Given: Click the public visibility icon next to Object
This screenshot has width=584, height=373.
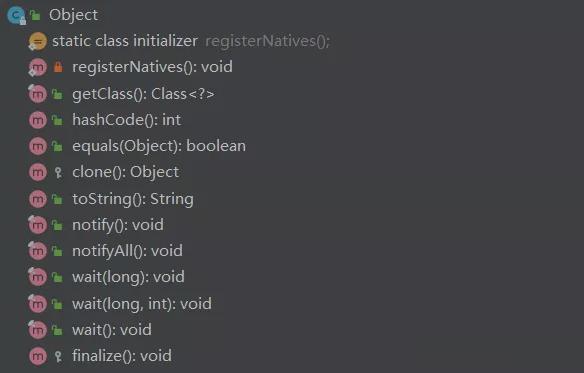Looking at the screenshot, I should tap(35, 15).
